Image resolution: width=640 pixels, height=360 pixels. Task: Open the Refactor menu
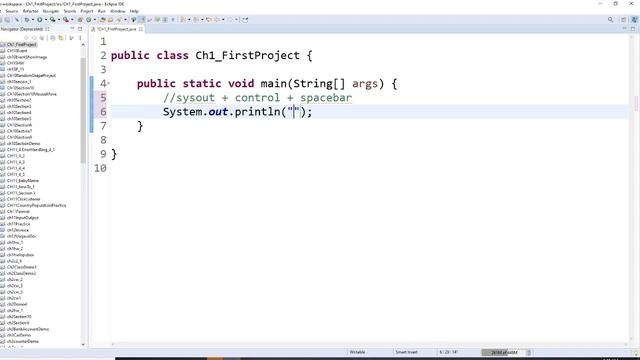pyautogui.click(x=30, y=11)
